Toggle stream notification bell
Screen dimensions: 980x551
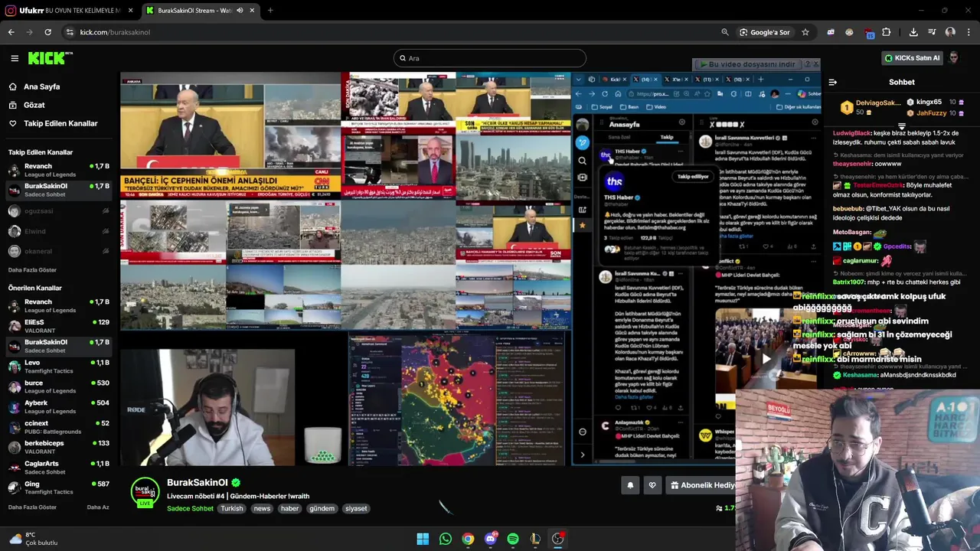[630, 485]
